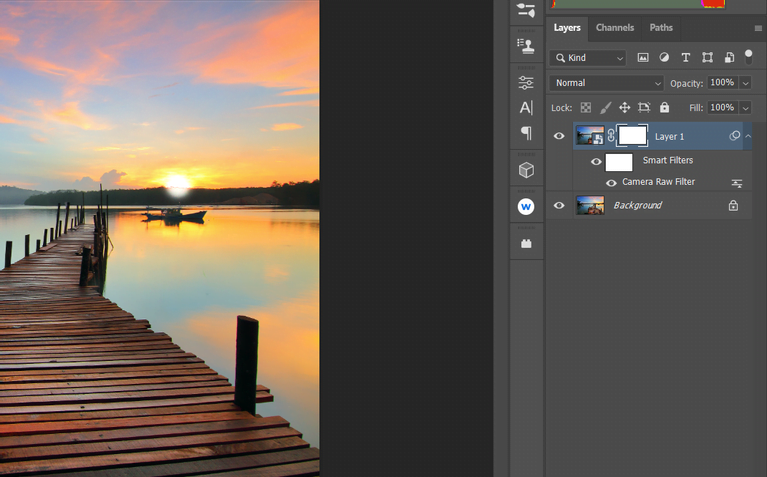Screen dimensions: 767x477
Task: Click the Background layer lock icon
Action: [733, 205]
